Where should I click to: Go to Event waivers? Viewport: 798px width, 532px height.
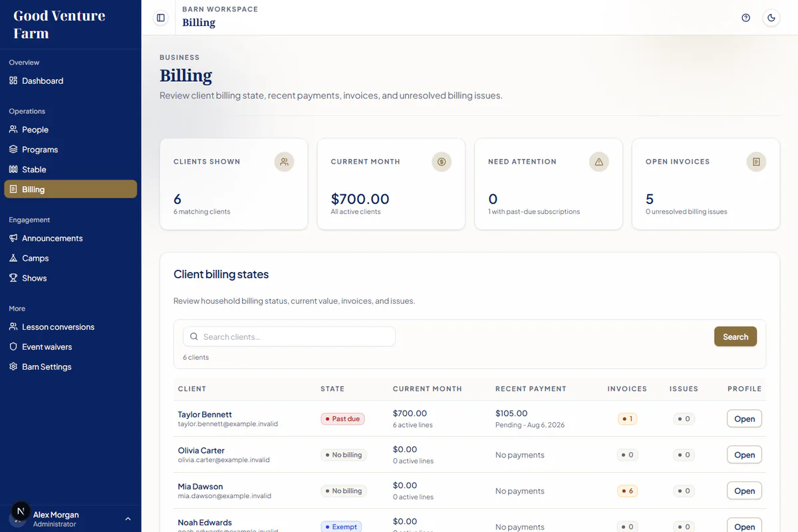(70, 347)
